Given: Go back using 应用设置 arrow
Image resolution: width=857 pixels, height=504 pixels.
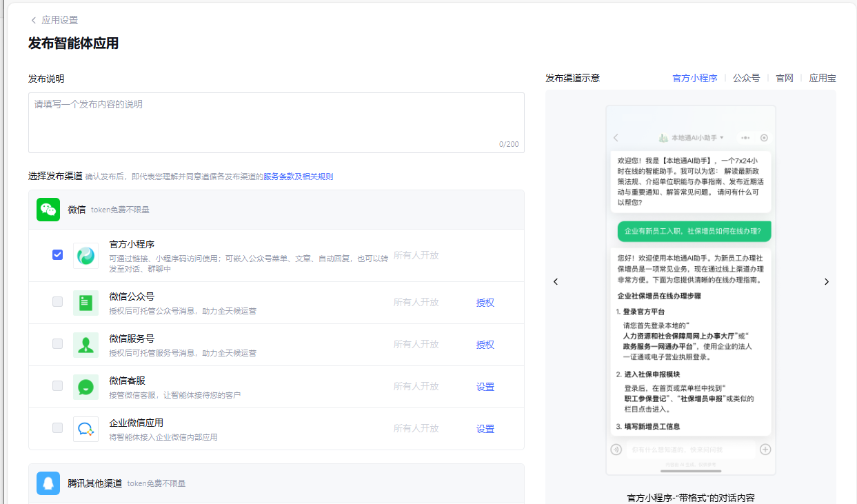Looking at the screenshot, I should pos(33,21).
